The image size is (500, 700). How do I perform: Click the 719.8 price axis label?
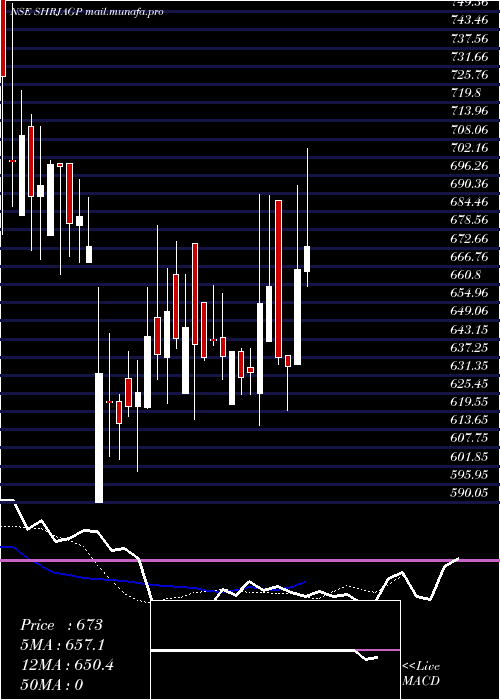[x=466, y=93]
